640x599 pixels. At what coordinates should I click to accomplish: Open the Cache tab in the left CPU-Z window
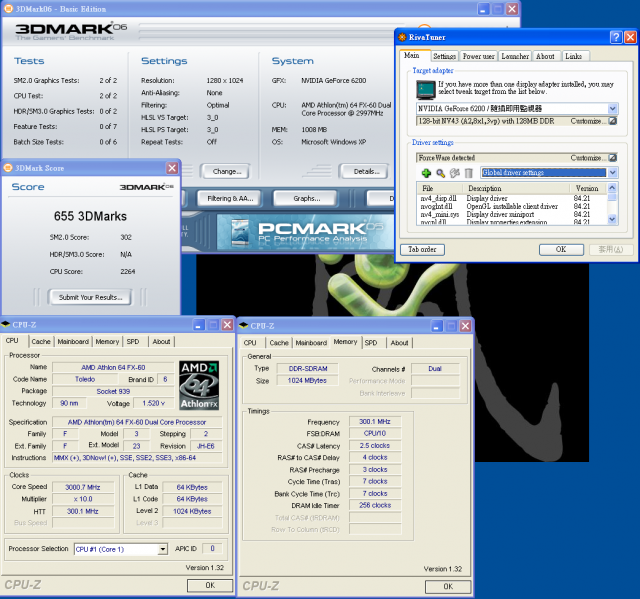pos(41,342)
